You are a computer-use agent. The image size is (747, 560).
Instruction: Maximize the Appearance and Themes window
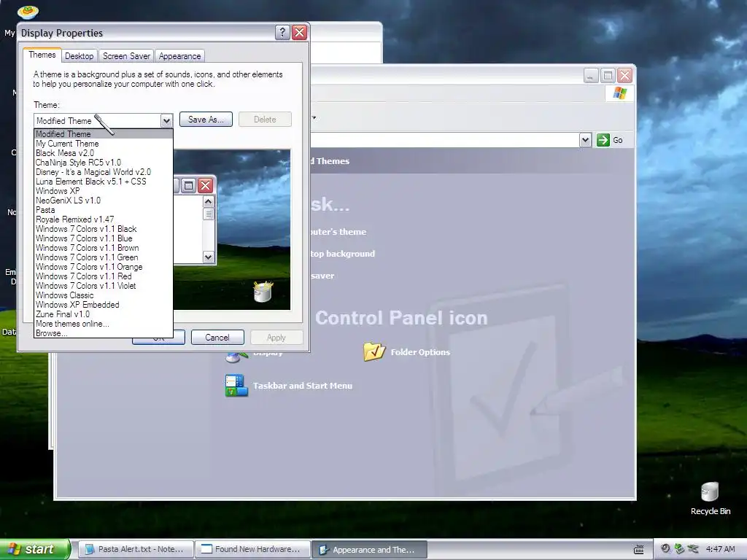pos(608,76)
